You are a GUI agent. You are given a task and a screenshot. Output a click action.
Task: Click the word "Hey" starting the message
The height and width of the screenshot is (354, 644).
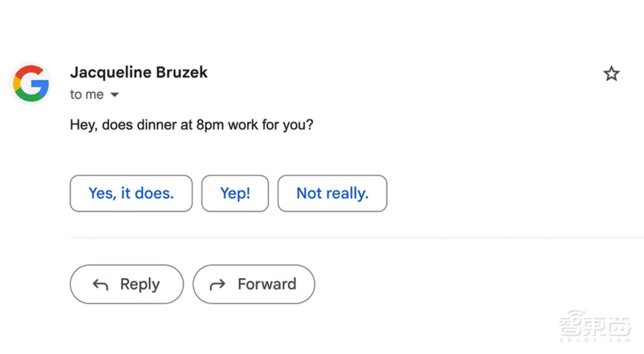(x=81, y=124)
